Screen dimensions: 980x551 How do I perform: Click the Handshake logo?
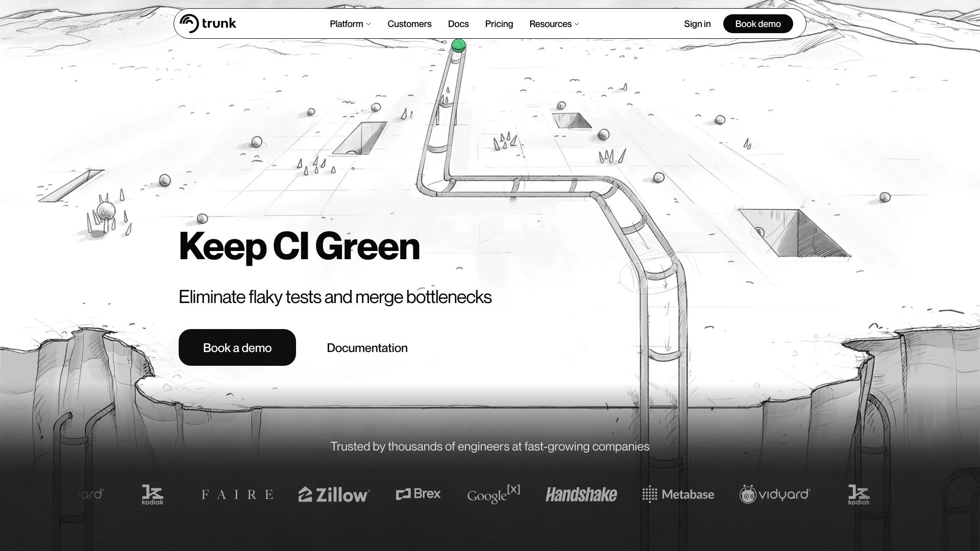[581, 494]
